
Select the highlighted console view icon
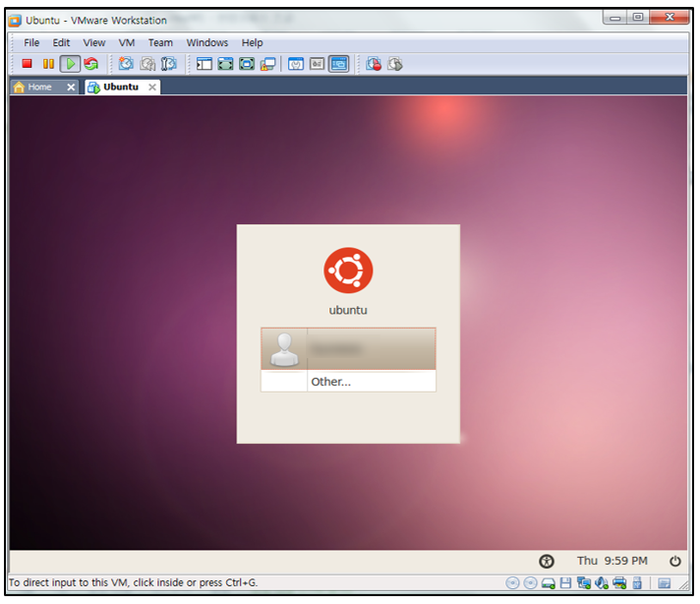[339, 64]
